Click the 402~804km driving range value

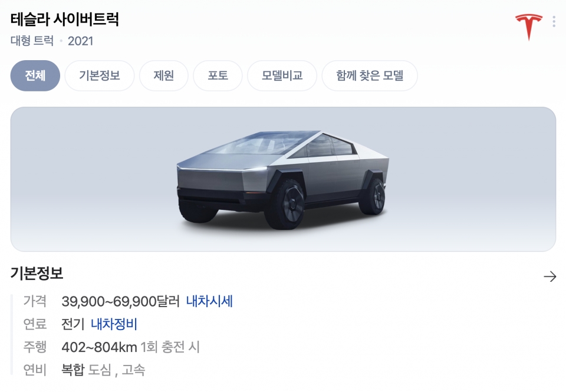pyautogui.click(x=99, y=347)
